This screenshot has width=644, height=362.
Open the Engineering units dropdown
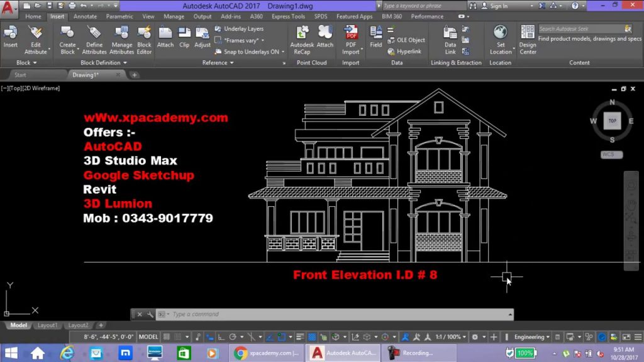532,337
